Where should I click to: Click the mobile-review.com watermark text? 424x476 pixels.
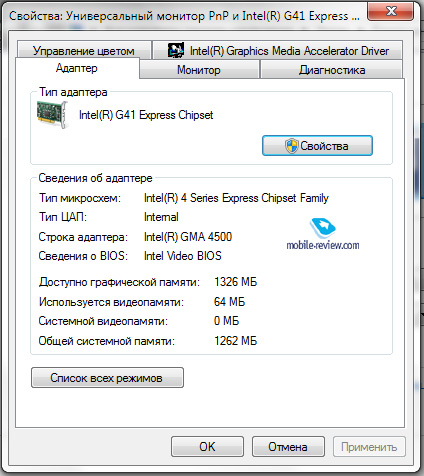point(323,245)
